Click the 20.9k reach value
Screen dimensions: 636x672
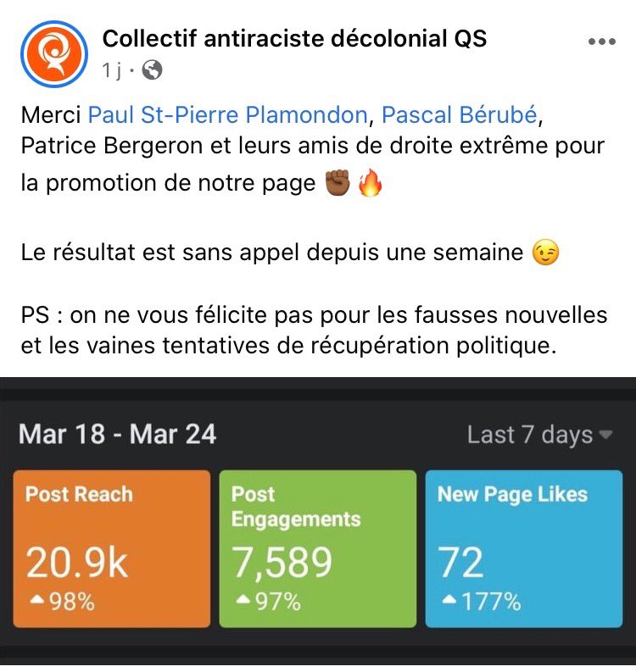click(76, 563)
